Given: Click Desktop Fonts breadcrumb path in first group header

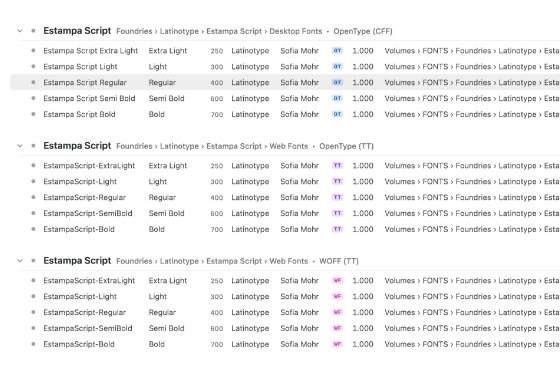Looking at the screenshot, I should point(219,31).
